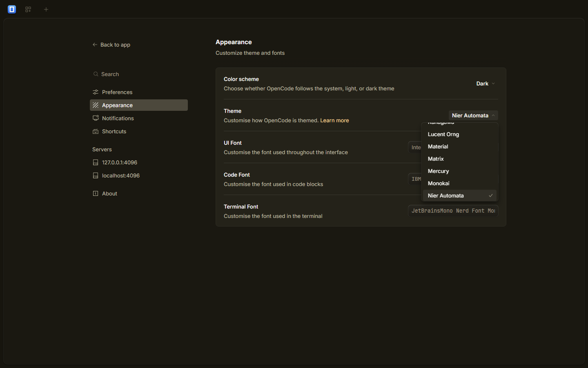The image size is (588, 368).
Task: Select the Lucent Orng theme
Action: click(x=460, y=134)
